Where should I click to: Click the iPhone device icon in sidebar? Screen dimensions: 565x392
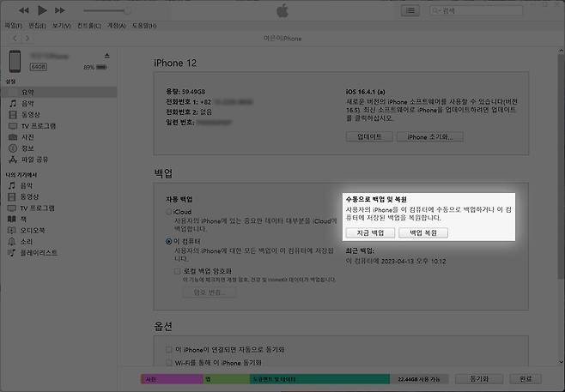[15, 61]
